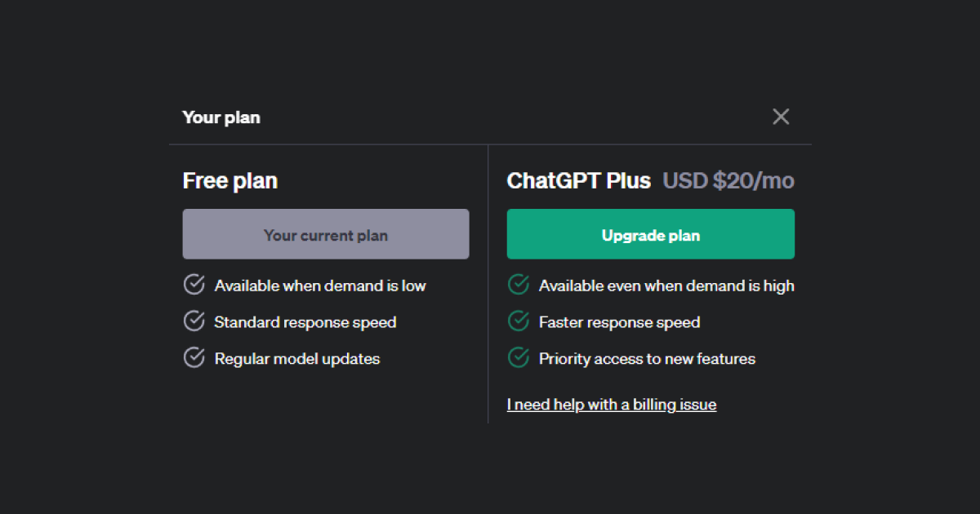Click checkmark icon beside Available when demand is low

coord(194,285)
